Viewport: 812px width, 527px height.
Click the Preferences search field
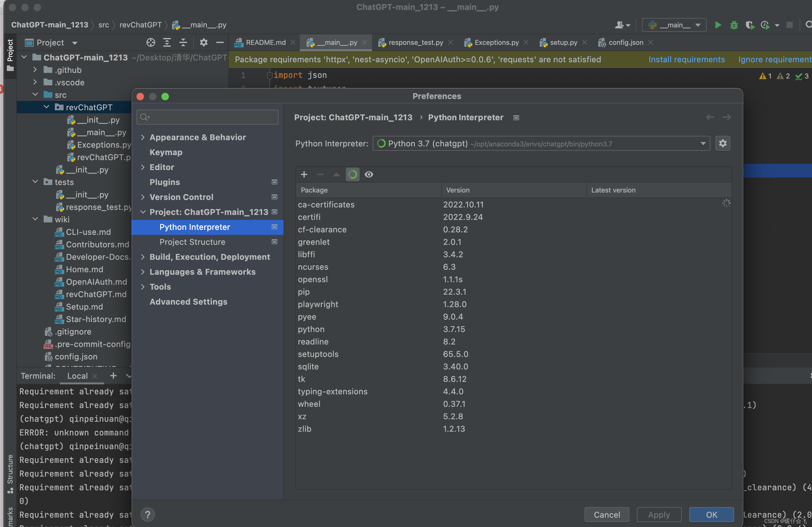[x=208, y=117]
